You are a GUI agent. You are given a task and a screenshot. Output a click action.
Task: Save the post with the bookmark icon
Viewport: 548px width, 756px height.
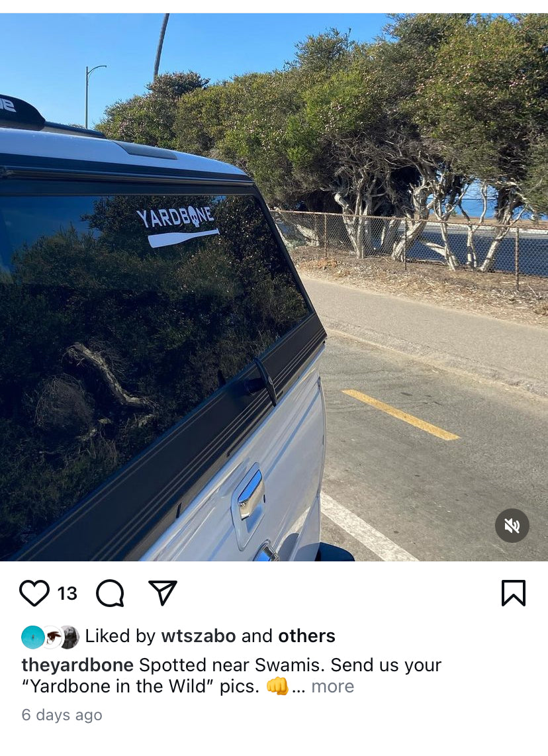514,592
